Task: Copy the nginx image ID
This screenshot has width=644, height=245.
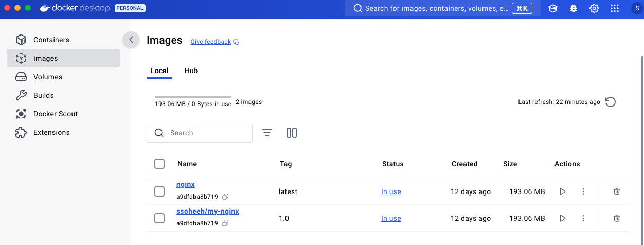Action: (x=225, y=197)
